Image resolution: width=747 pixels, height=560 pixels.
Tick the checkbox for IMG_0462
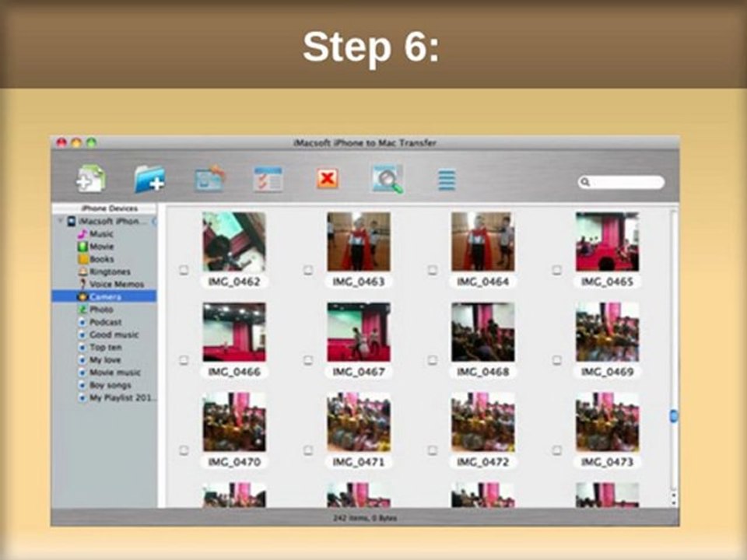point(184,270)
